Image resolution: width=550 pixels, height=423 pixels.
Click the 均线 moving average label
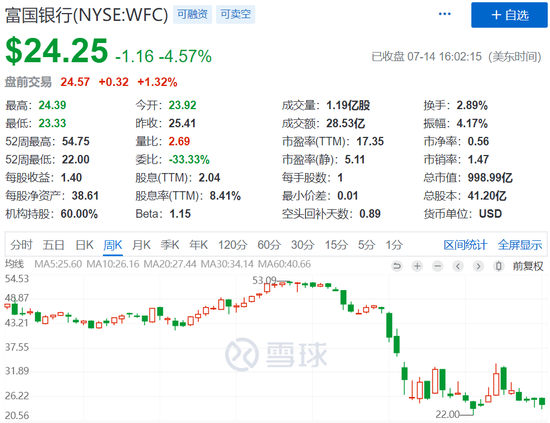click(x=14, y=264)
